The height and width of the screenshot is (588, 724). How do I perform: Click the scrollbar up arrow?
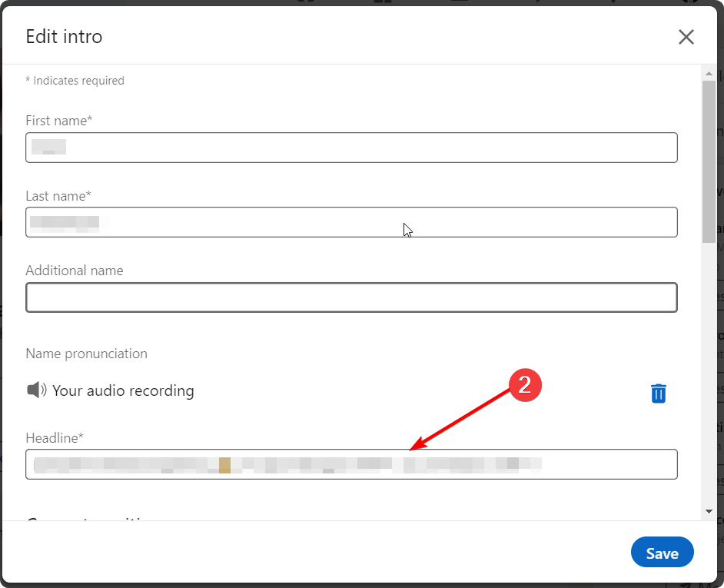(709, 73)
